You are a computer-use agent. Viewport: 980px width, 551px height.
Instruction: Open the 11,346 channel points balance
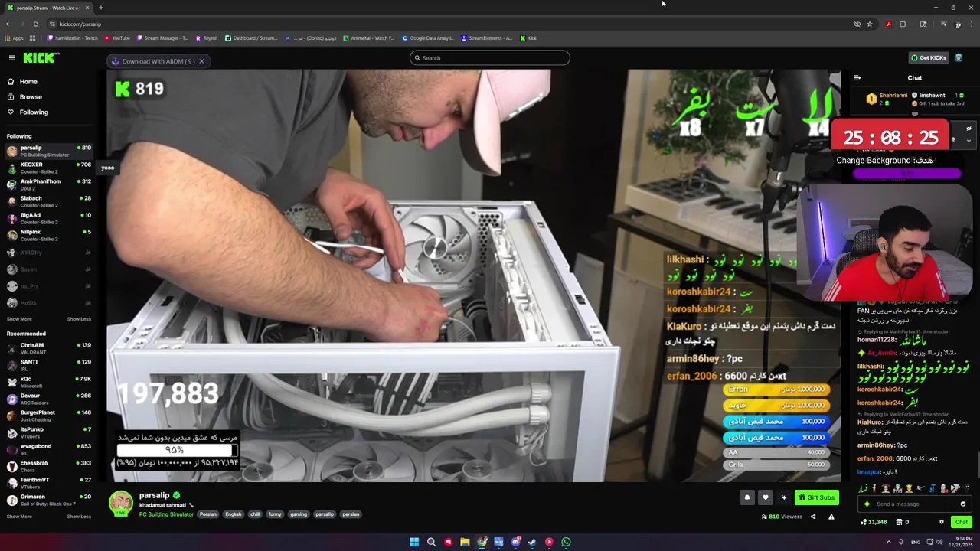(x=874, y=522)
